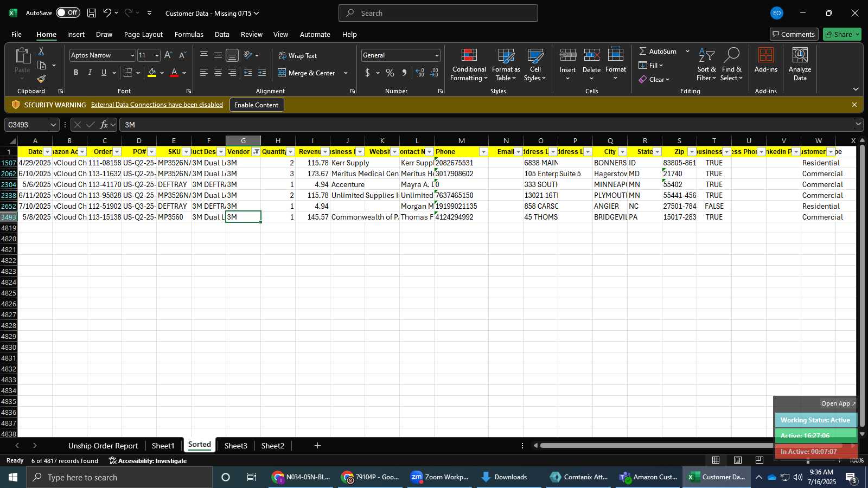Image resolution: width=868 pixels, height=488 pixels.
Task: Click the Decrease Font Size icon
Action: pyautogui.click(x=182, y=55)
